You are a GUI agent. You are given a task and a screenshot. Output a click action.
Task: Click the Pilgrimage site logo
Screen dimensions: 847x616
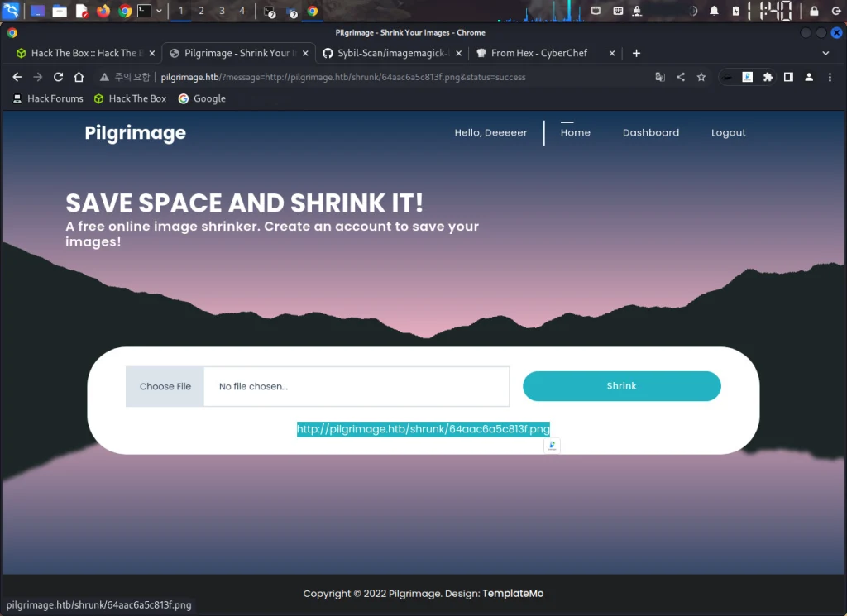[135, 133]
